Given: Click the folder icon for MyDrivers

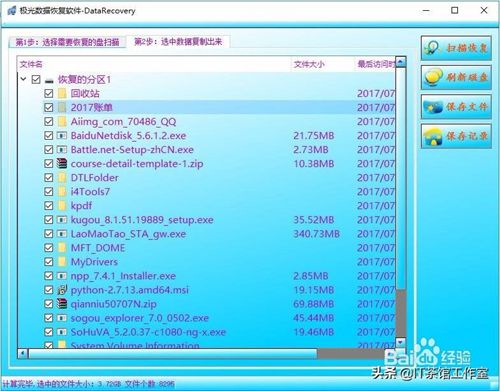Looking at the screenshot, I should click(62, 262).
